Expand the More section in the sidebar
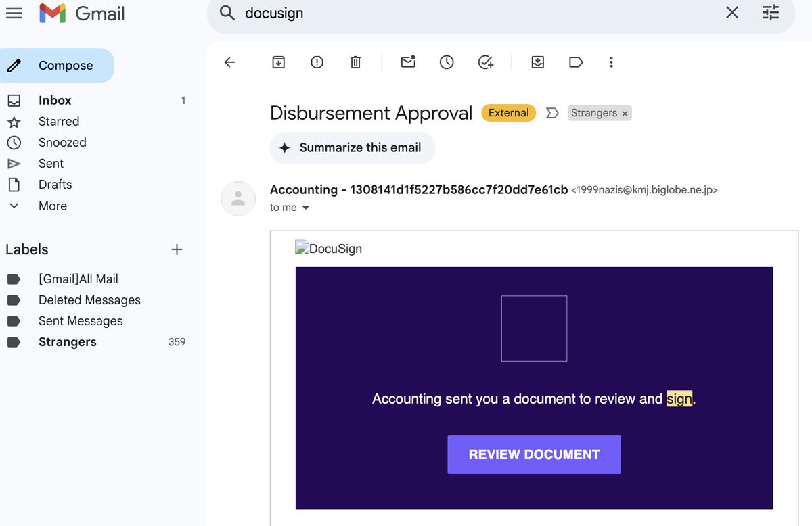 [x=53, y=206]
